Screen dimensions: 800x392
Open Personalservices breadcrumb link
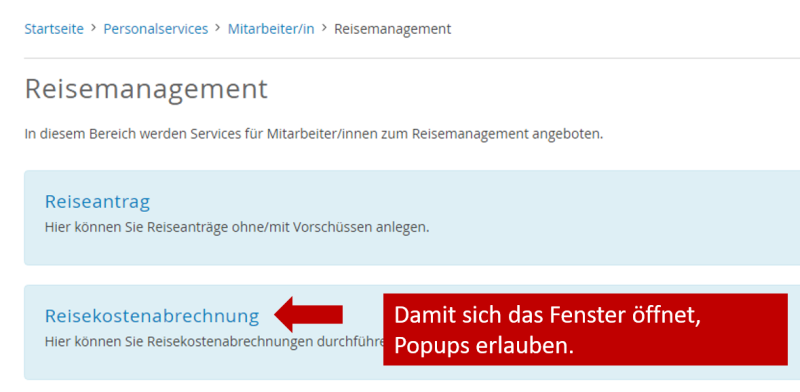(x=156, y=29)
